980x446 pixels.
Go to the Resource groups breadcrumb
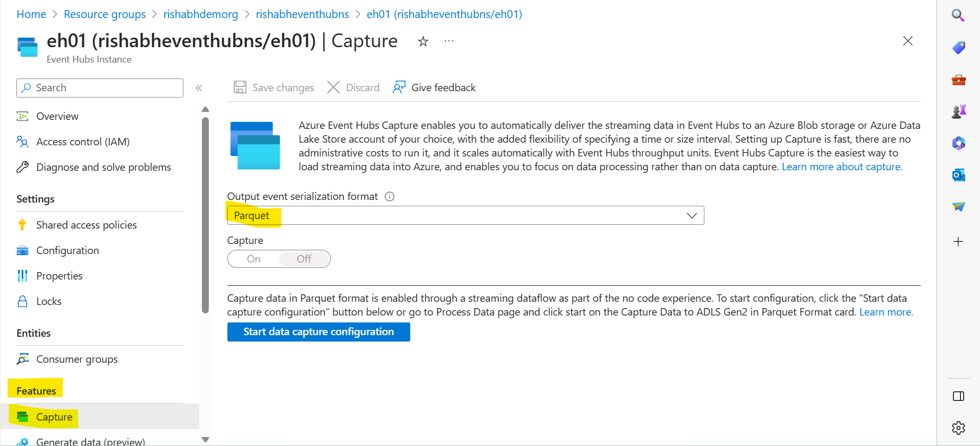click(104, 14)
